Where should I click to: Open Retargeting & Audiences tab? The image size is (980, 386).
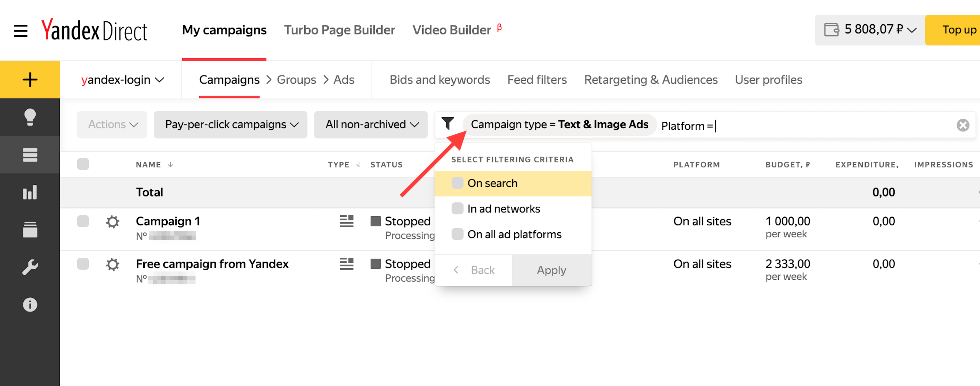pyautogui.click(x=651, y=80)
